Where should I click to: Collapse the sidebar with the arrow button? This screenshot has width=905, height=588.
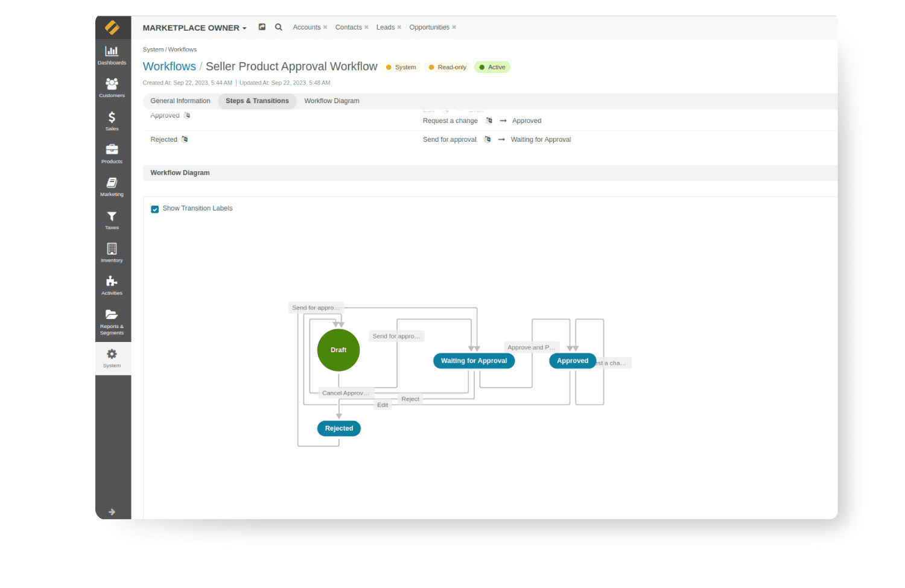click(x=112, y=511)
